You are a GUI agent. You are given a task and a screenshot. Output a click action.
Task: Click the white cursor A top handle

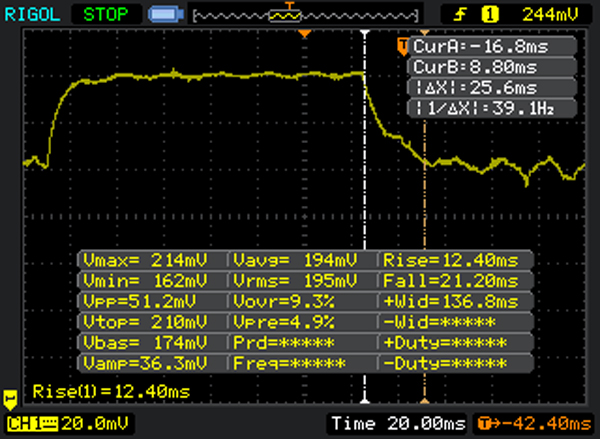pos(365,33)
